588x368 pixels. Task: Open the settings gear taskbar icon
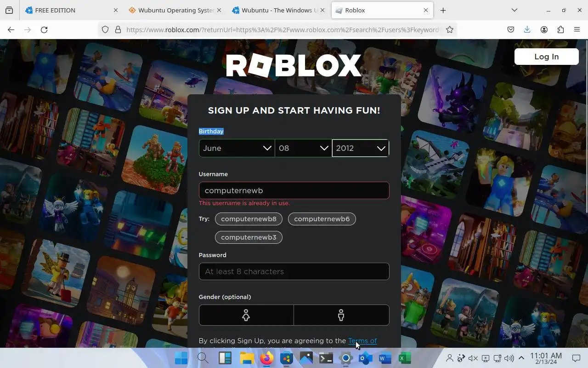coord(346,358)
